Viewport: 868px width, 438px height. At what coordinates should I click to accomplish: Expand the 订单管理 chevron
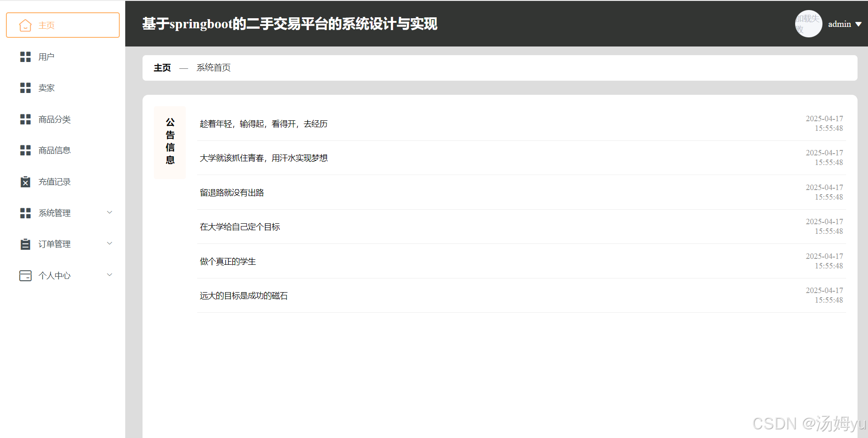pyautogui.click(x=109, y=243)
